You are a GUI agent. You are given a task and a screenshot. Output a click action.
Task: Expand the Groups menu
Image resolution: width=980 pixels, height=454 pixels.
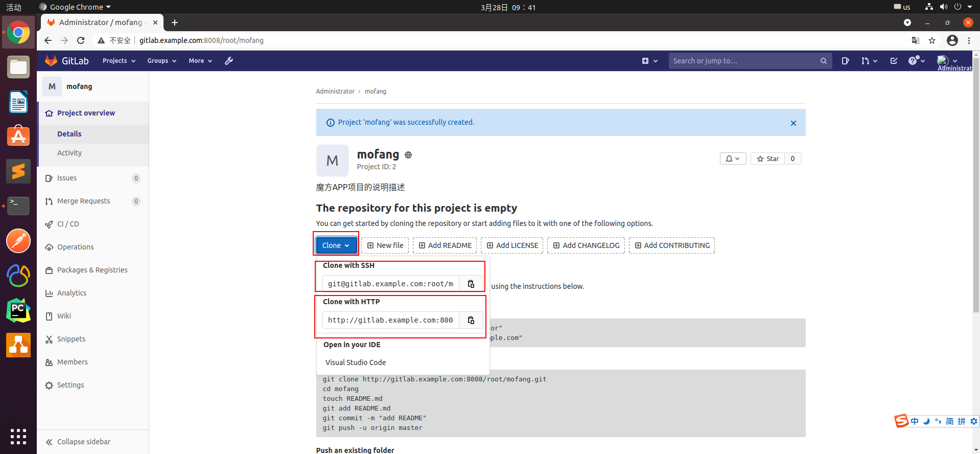click(x=161, y=61)
